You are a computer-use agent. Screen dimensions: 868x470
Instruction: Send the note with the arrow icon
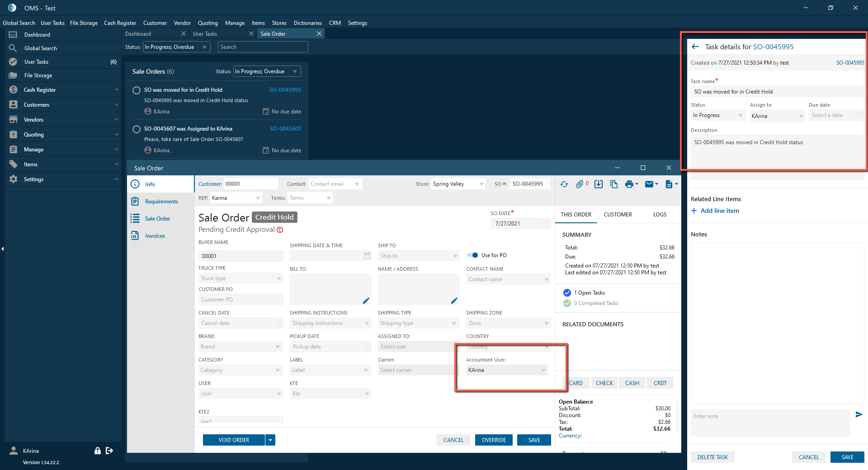tap(859, 414)
